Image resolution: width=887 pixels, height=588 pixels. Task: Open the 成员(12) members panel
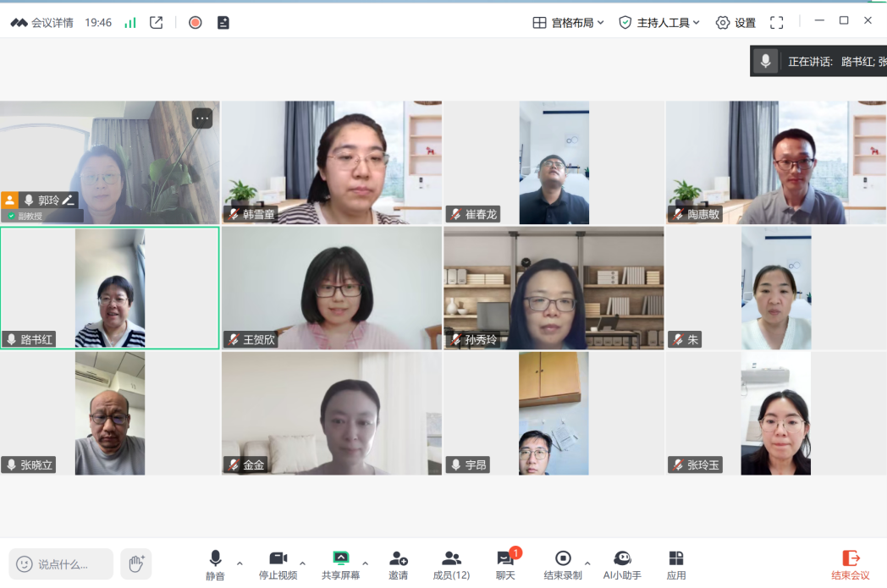coord(451,565)
